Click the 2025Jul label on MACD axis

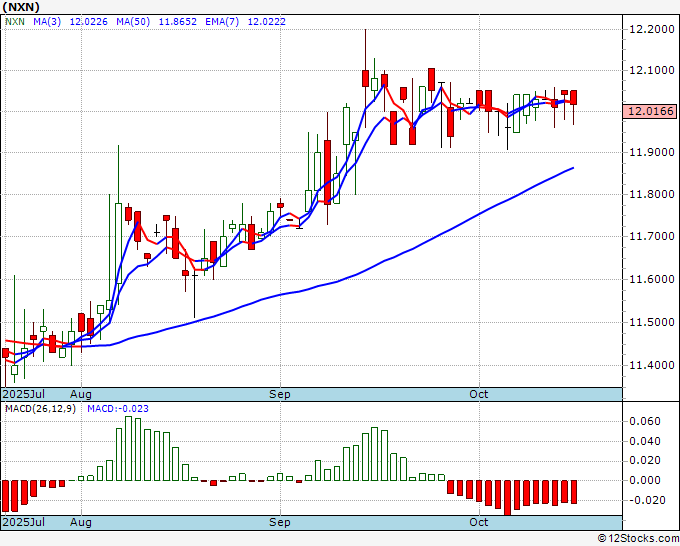pos(23,522)
